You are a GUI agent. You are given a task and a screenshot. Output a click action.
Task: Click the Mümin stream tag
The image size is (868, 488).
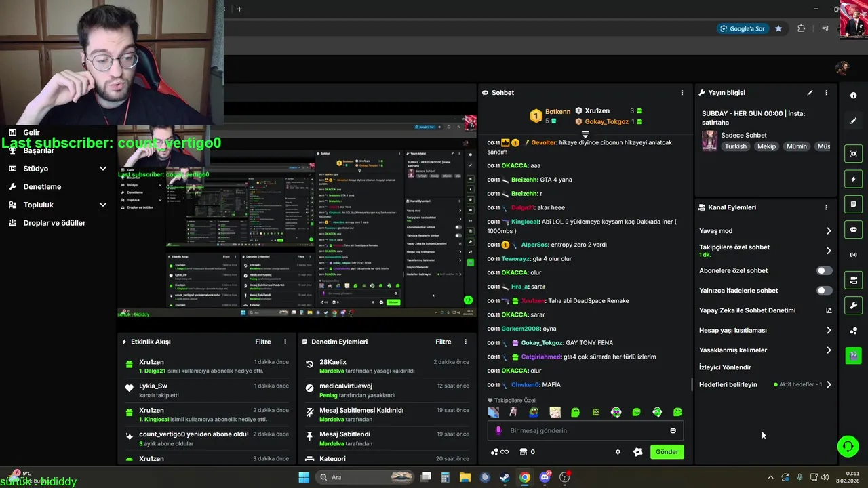(797, 146)
